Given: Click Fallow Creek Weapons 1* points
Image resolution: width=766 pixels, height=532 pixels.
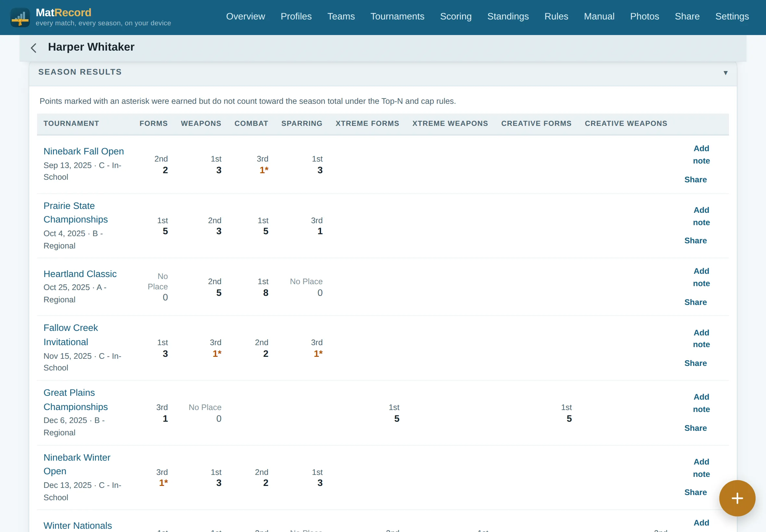Looking at the screenshot, I should (217, 354).
